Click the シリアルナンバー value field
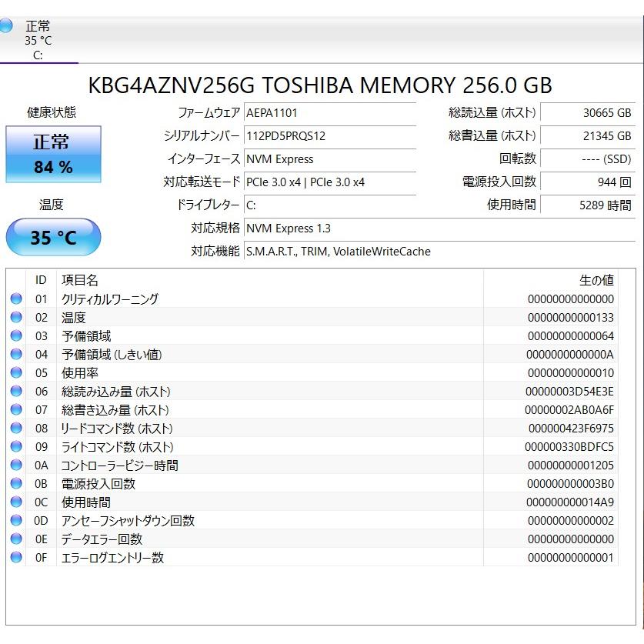The width and height of the screenshot is (644, 644). (330, 136)
